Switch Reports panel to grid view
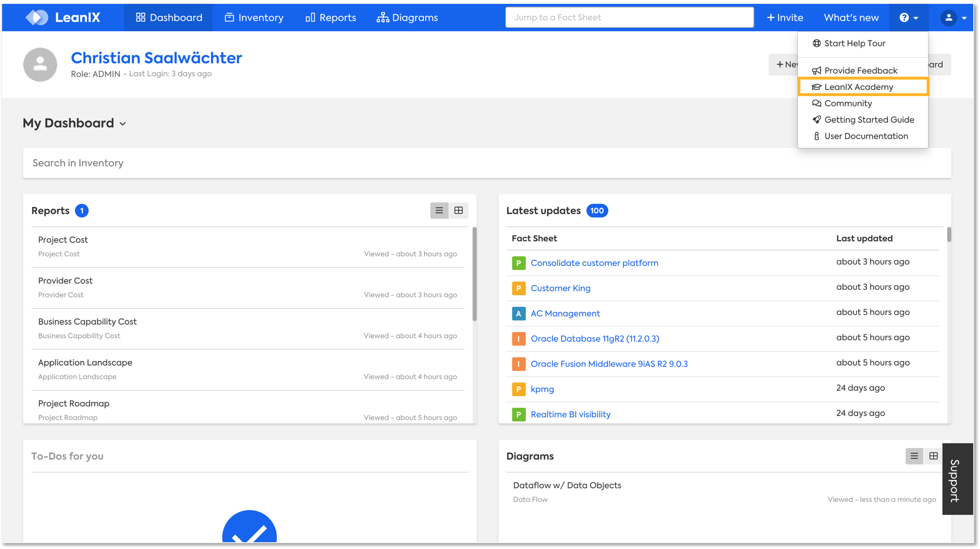This screenshot has width=980, height=549. 458,211
